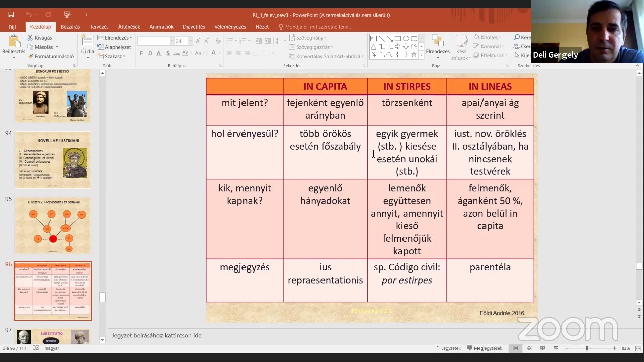
Task: Open reading view from status bar
Action: point(542,348)
